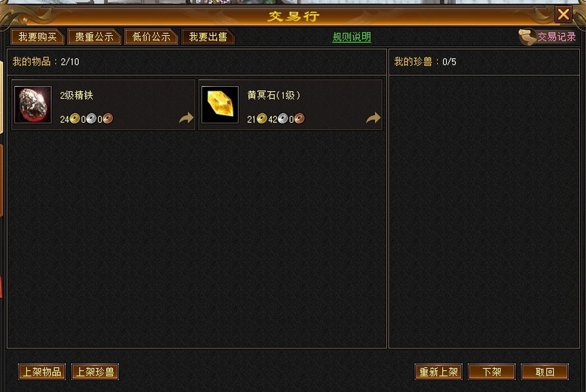
Task: Click the 重新上架 relist button
Action: pos(438,372)
